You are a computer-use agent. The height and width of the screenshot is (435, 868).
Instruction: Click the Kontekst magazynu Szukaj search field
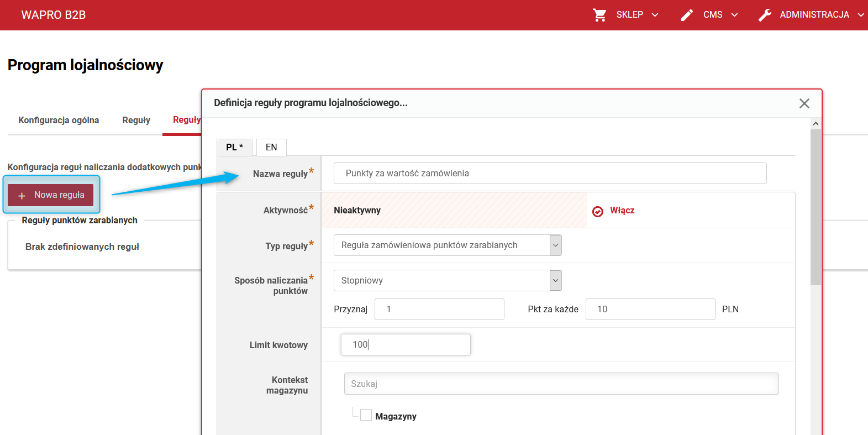point(561,384)
